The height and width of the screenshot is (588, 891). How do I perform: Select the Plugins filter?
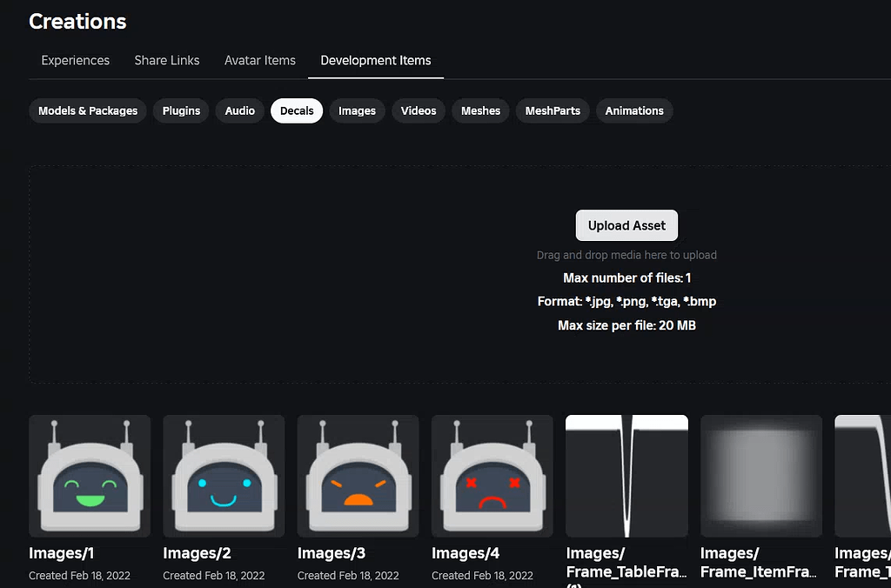pyautogui.click(x=180, y=110)
